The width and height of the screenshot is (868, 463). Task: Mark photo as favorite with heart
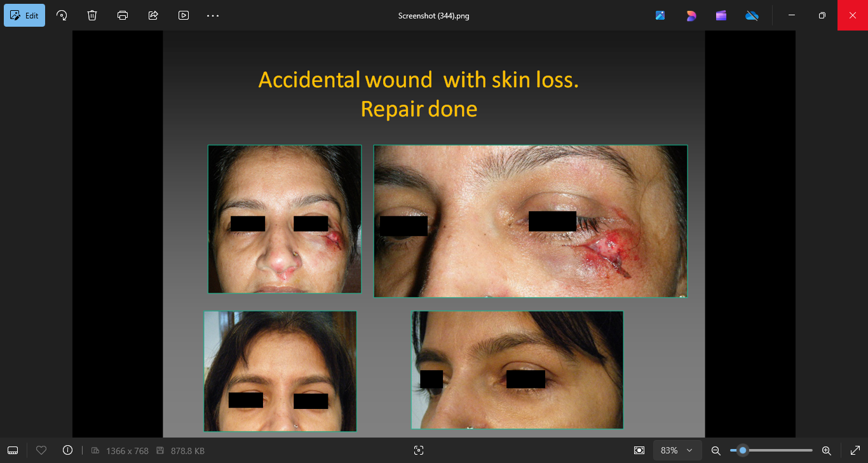(41, 450)
